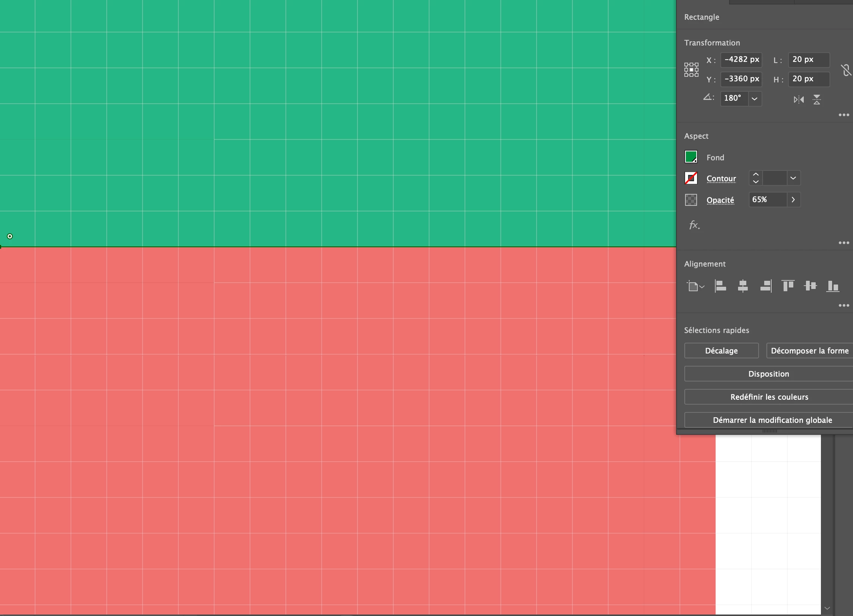Viewport: 853px width, 616px height.
Task: Click the Contour stroke swatch
Action: 691,178
